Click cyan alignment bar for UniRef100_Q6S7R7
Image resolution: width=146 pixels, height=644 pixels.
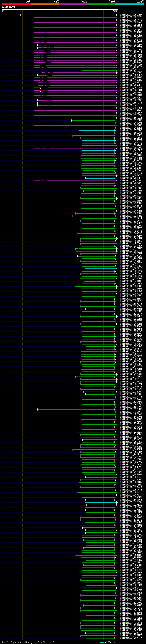pos(69,15)
